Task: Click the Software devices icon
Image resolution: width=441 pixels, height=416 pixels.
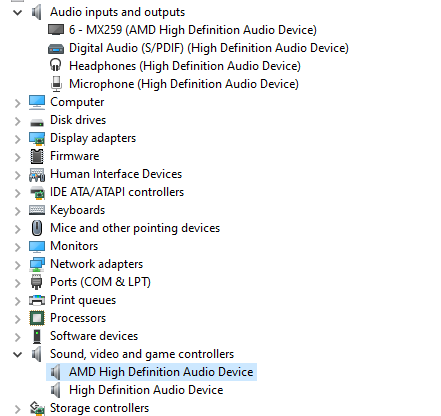Action: click(x=37, y=336)
